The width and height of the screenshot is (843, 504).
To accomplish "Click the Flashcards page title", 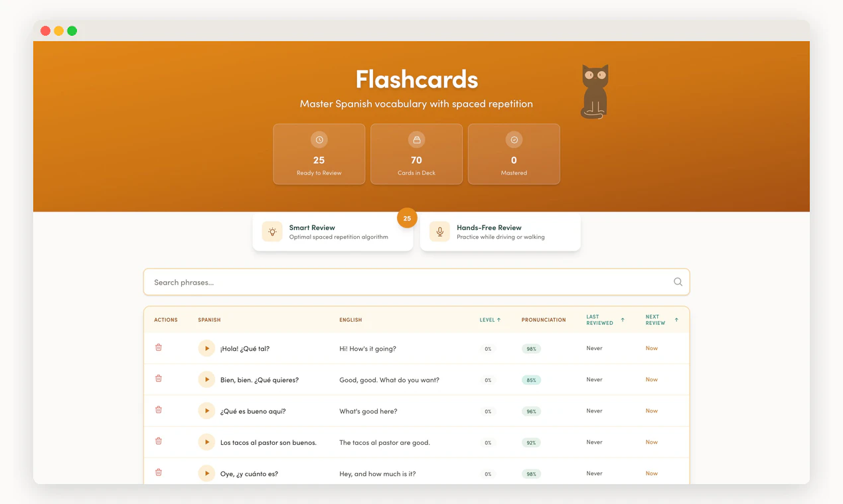I will tap(417, 79).
